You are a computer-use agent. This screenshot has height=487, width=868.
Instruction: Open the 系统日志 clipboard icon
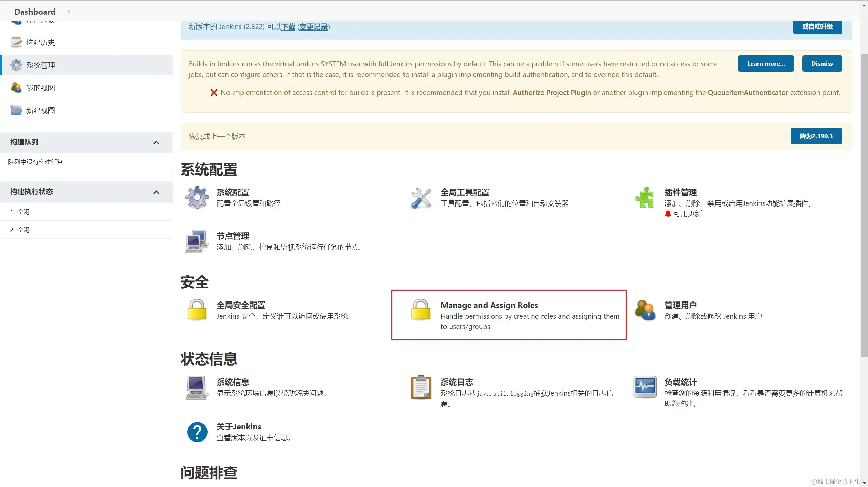(x=421, y=387)
